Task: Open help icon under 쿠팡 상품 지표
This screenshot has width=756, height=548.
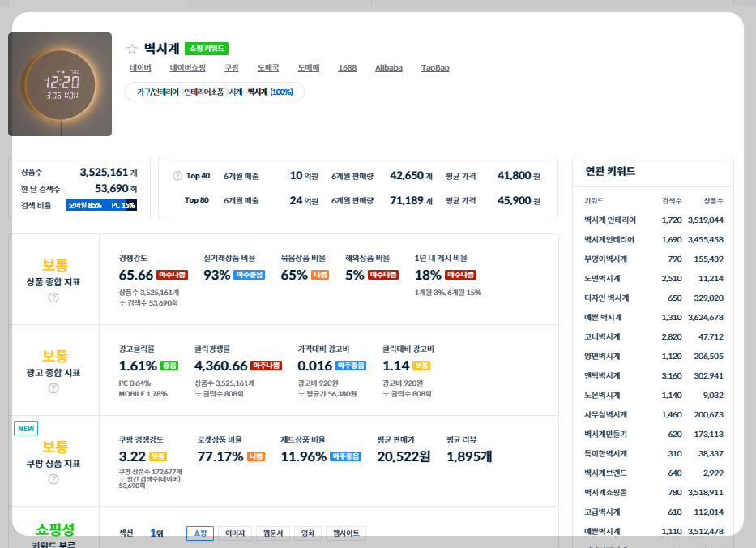Action: click(53, 479)
